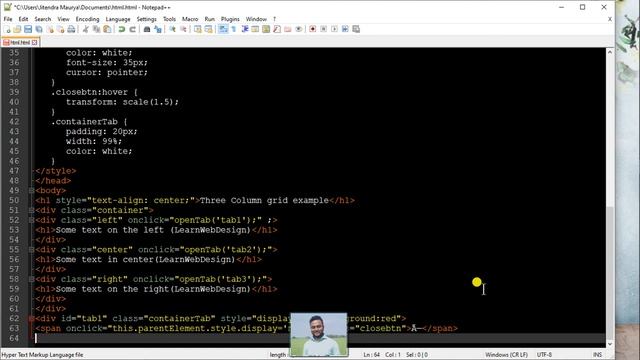Image resolution: width=640 pixels, height=360 pixels.
Task: Click the green Undo arrow icon
Action: coord(122,29)
